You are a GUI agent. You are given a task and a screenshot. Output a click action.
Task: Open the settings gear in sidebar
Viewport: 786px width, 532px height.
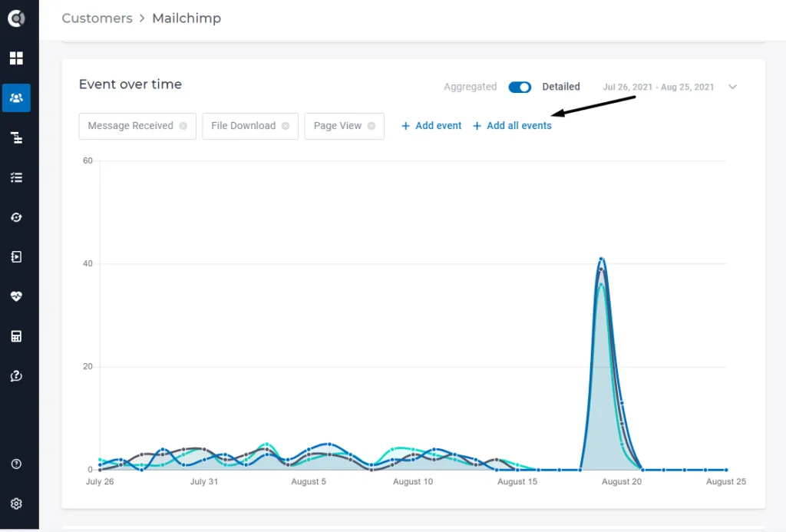pyautogui.click(x=16, y=504)
